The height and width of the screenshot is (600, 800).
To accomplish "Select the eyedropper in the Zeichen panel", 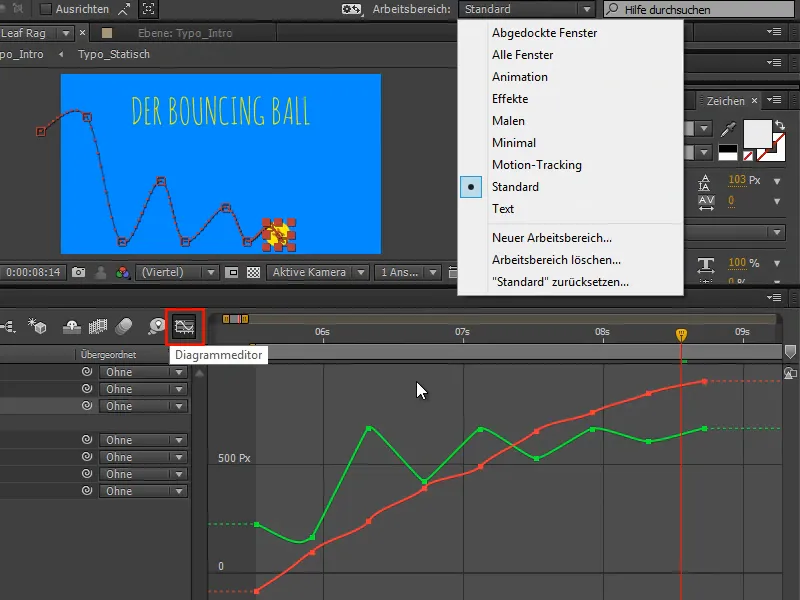I will (x=728, y=127).
